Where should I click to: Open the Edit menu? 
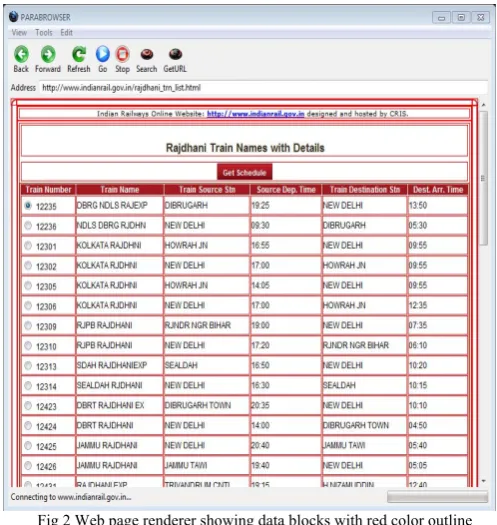[66, 32]
